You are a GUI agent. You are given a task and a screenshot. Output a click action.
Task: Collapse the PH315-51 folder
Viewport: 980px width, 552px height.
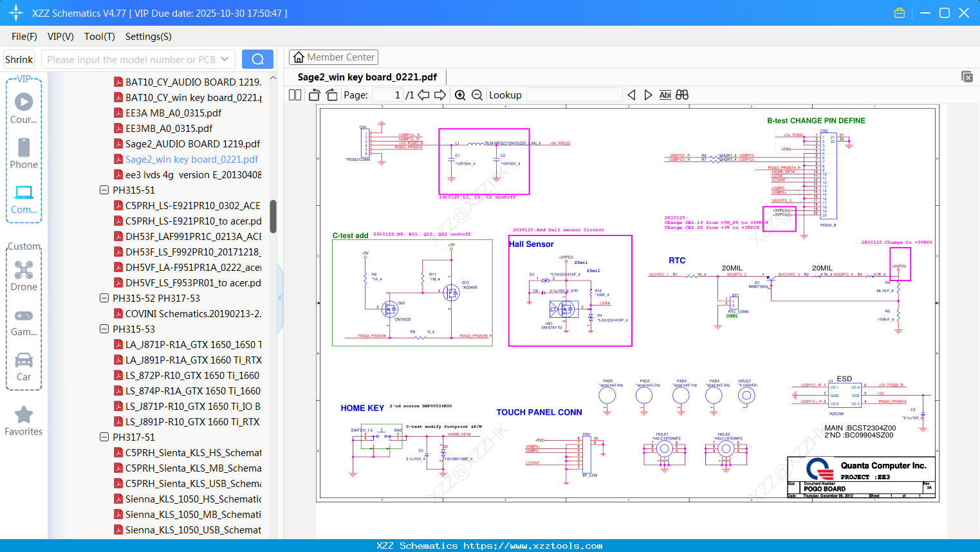[x=104, y=190]
